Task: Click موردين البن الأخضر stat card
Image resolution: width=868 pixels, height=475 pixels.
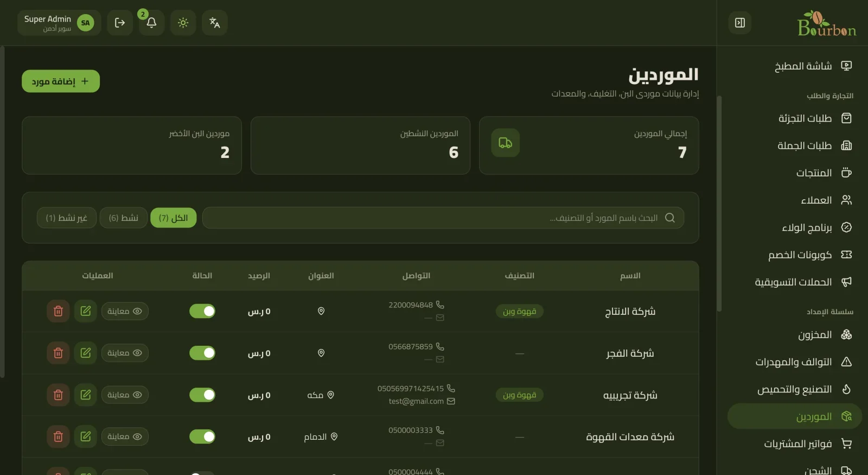Action: coord(132,145)
